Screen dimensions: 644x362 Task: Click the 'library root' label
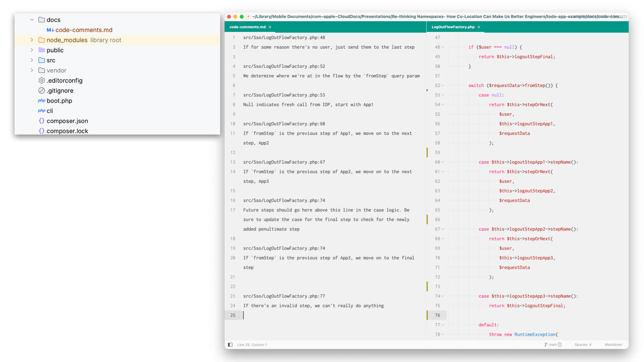[x=106, y=40]
